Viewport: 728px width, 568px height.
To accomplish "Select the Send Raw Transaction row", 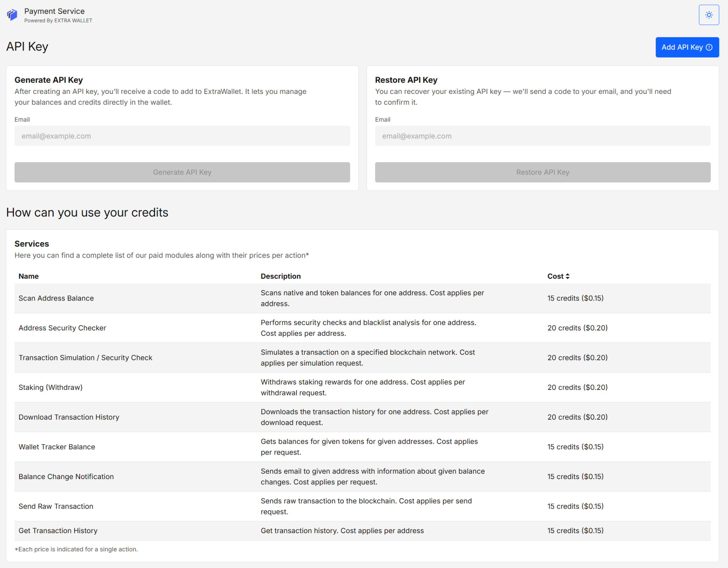I will pos(249,506).
